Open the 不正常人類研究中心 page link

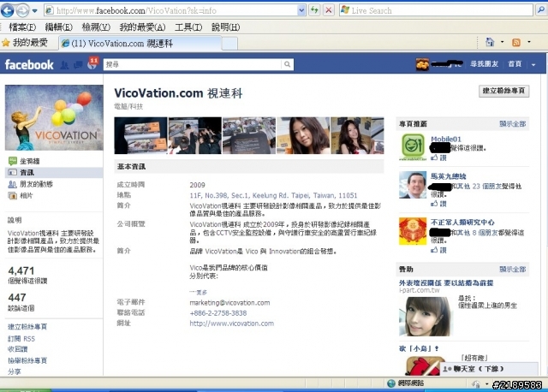point(462,223)
